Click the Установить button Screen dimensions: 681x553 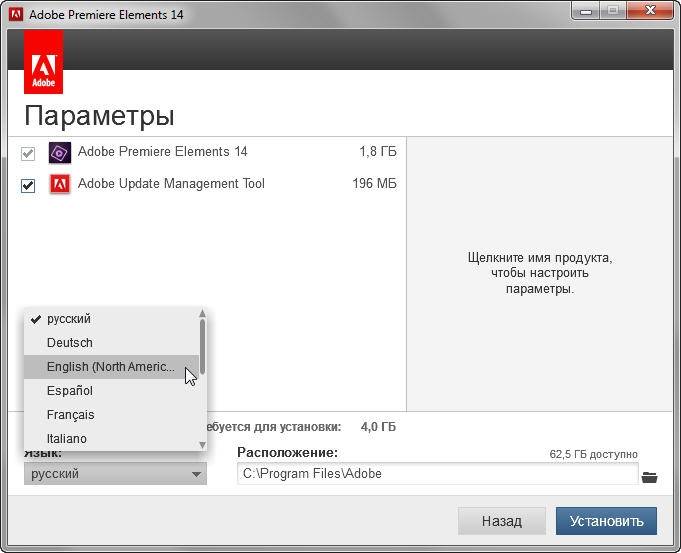coord(606,521)
